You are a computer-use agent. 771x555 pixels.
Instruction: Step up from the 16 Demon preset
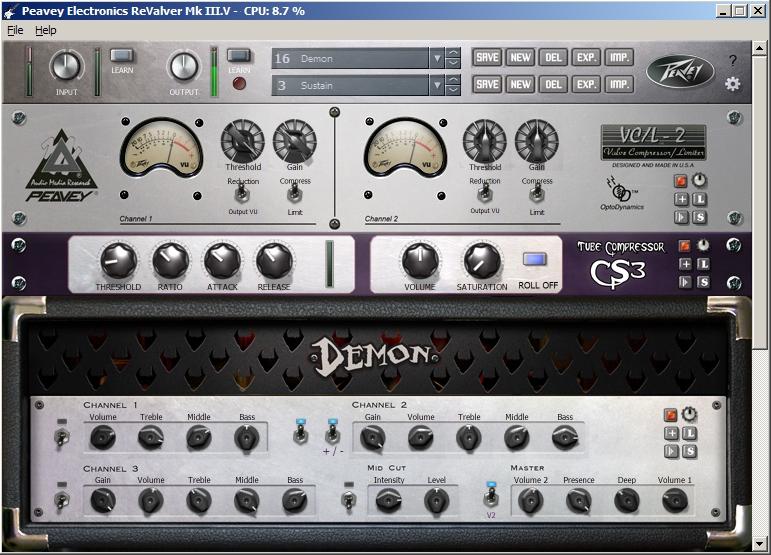(453, 53)
